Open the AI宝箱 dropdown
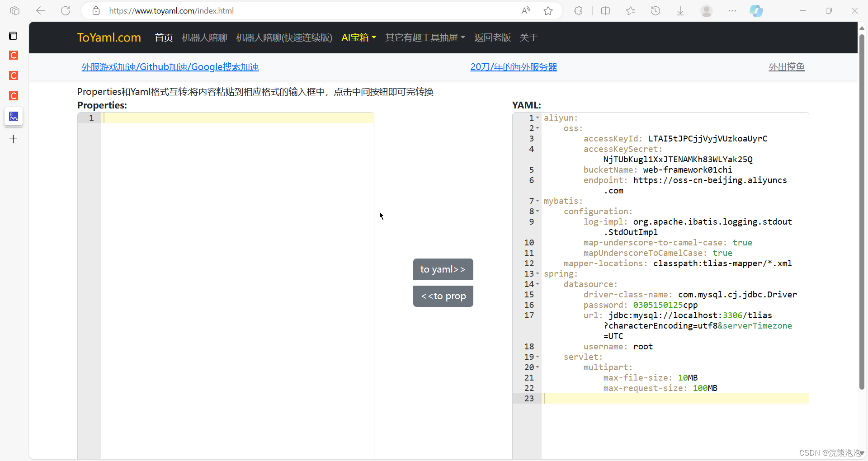This screenshot has width=868, height=461. click(359, 38)
